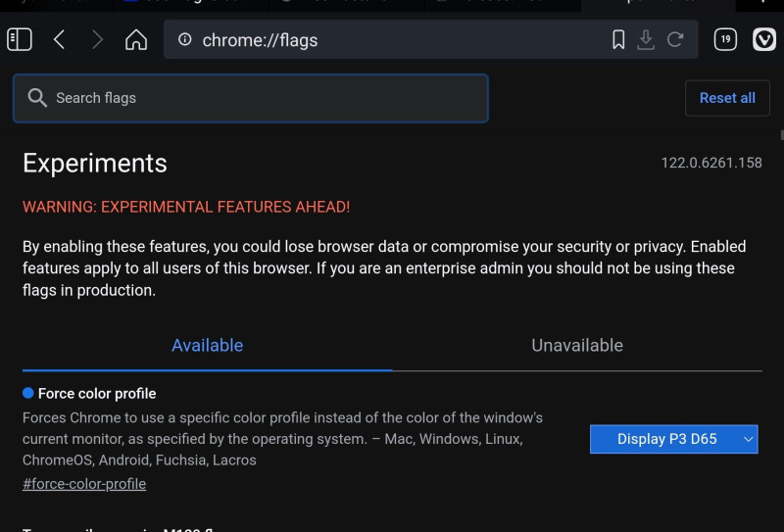Open the downloads icon in the address bar
Image resolution: width=784 pixels, height=532 pixels.
(x=646, y=39)
